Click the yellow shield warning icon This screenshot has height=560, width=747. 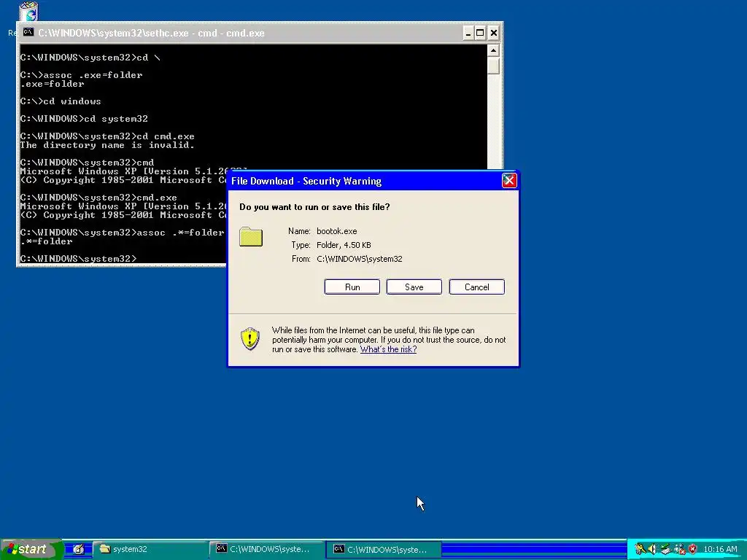pos(250,338)
